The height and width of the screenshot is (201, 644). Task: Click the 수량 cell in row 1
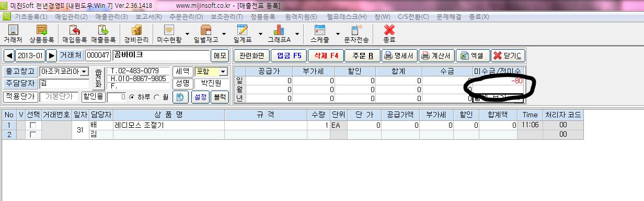pyautogui.click(x=318, y=126)
